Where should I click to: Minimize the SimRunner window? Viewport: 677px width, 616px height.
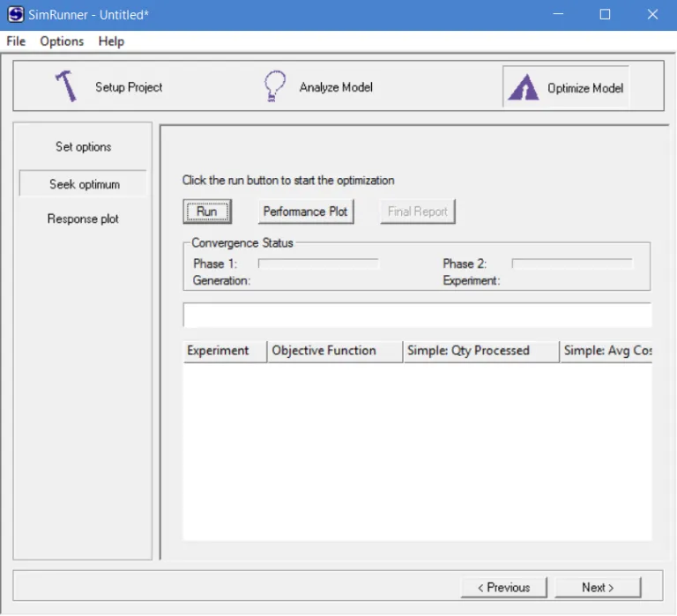coord(558,14)
